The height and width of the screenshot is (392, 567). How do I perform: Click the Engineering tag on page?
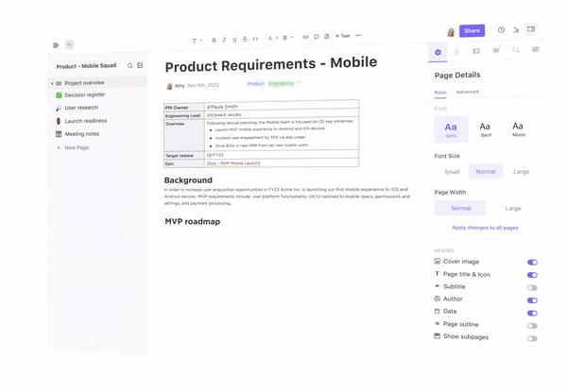tap(281, 83)
